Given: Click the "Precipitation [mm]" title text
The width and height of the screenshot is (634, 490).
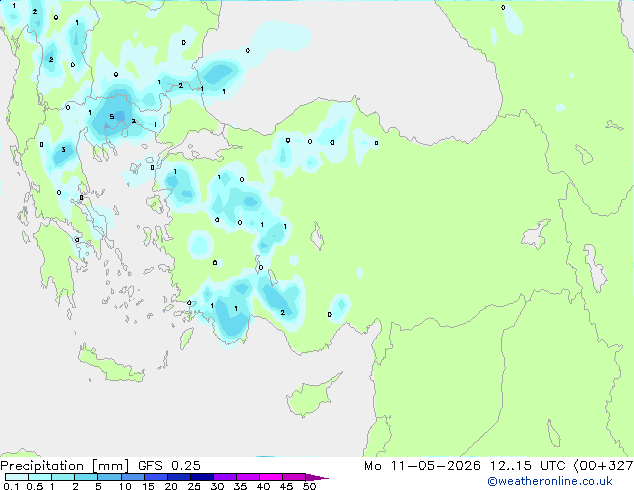Looking at the screenshot, I should pos(65,466).
